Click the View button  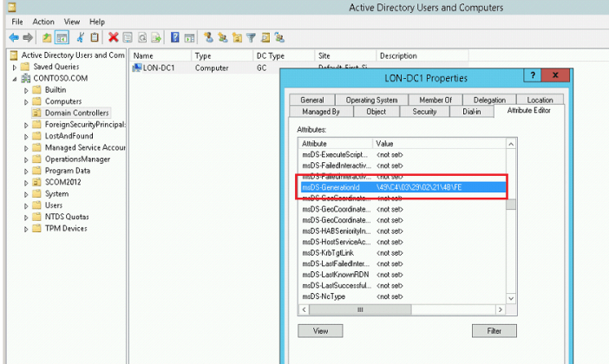pos(320,331)
